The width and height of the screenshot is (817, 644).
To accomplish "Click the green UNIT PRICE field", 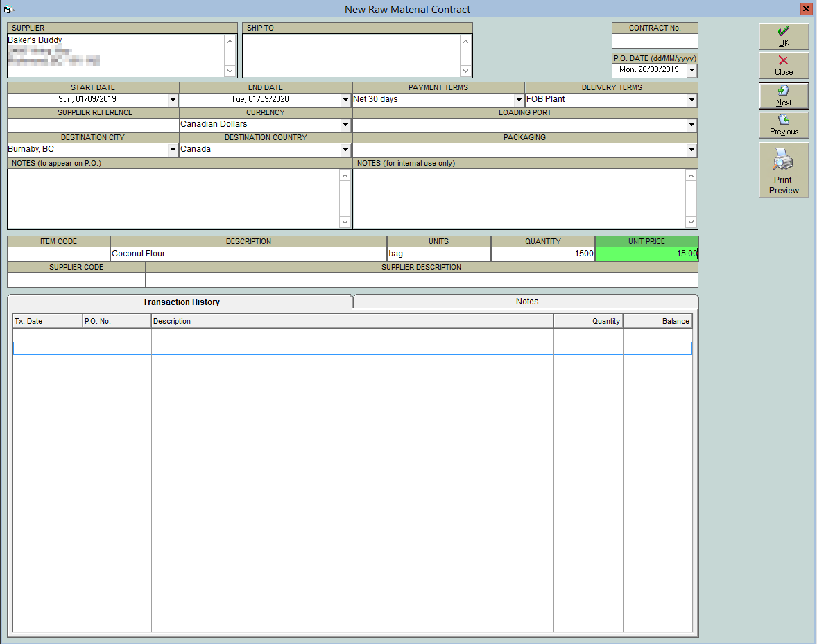I will [646, 254].
